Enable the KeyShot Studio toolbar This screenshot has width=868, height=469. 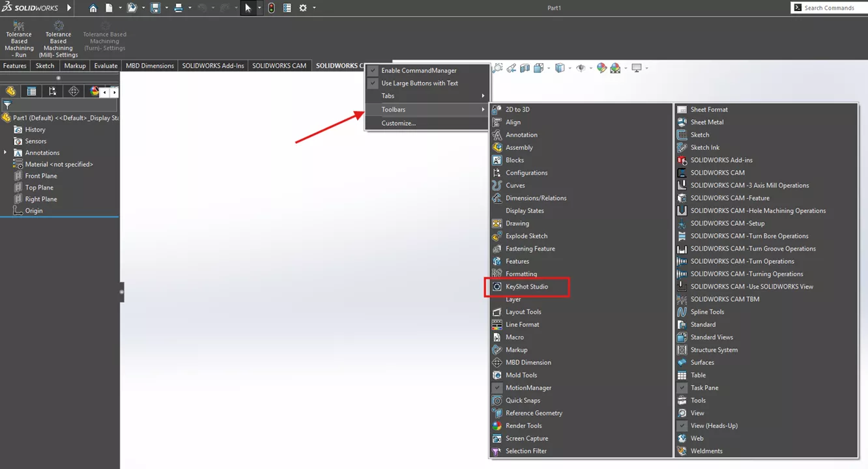[x=527, y=287]
